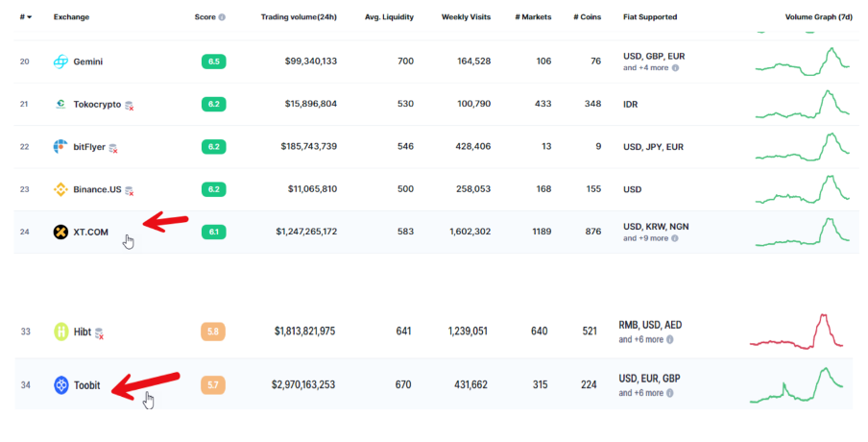Click the Toobit exchange logo
This screenshot has width=868, height=442.
[x=60, y=385]
